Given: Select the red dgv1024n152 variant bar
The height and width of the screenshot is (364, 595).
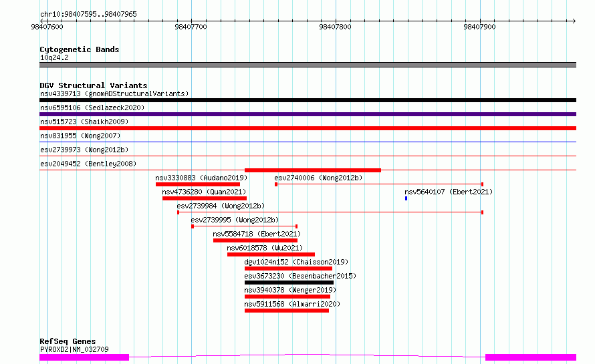Looking at the screenshot, I should 288,268.
